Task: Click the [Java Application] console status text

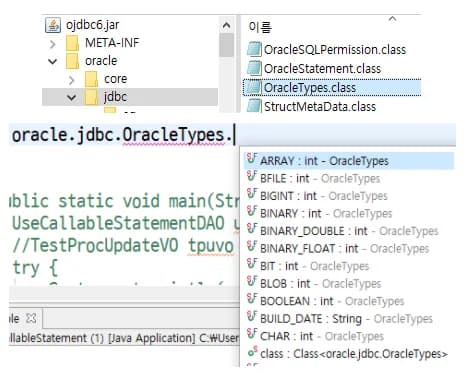Action: click(x=152, y=338)
